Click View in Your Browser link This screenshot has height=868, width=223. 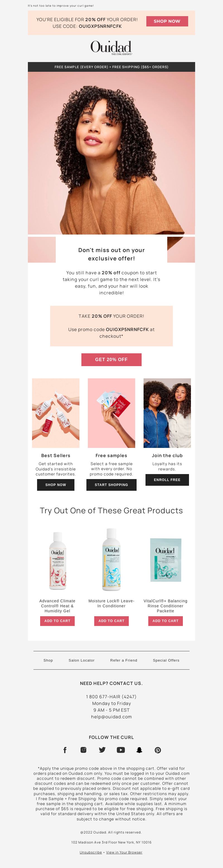[x=124, y=852]
